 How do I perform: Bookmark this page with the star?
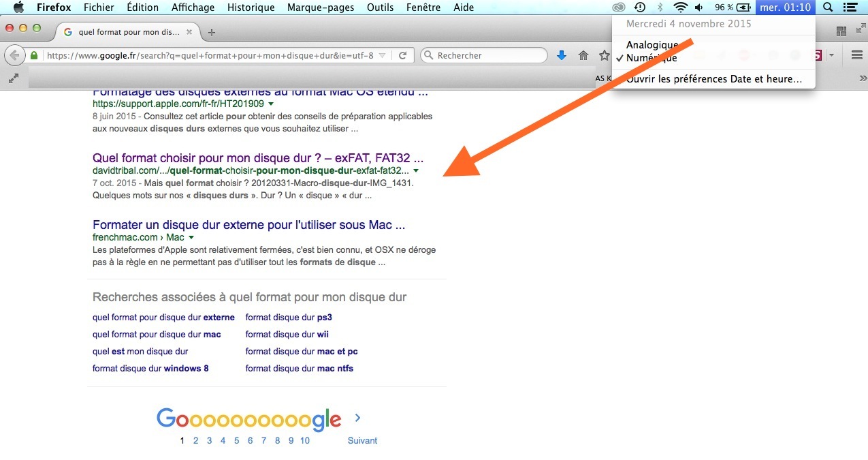click(x=604, y=56)
